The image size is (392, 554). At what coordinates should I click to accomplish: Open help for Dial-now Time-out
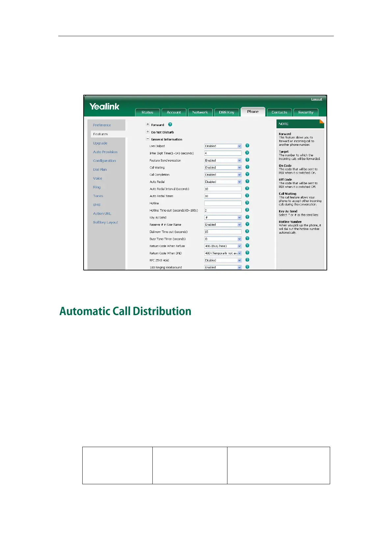pos(247,231)
